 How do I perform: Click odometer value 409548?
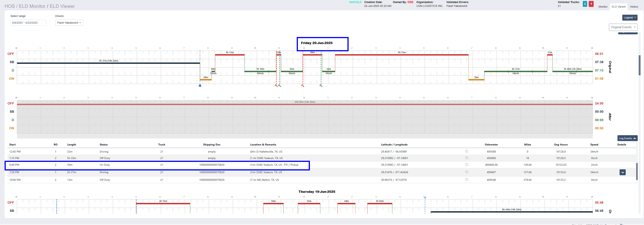coord(491,180)
